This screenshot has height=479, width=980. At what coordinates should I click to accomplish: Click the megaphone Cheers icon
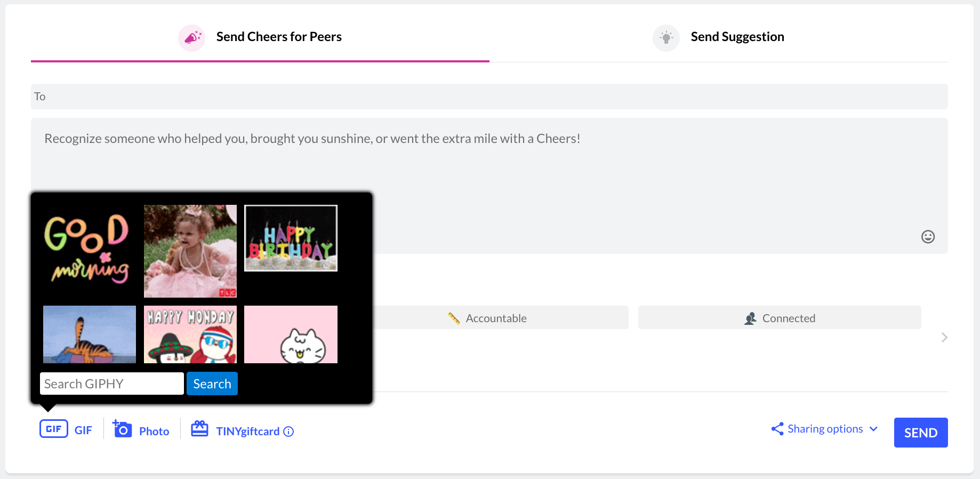[x=192, y=38]
